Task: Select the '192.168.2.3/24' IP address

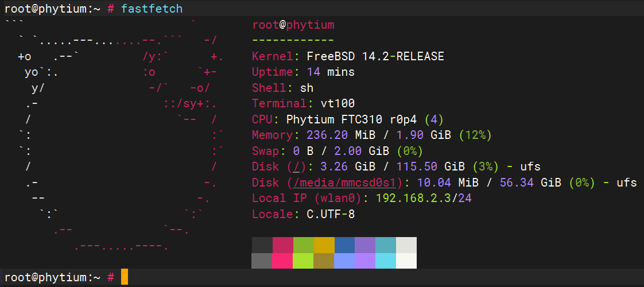Action: [x=424, y=198]
